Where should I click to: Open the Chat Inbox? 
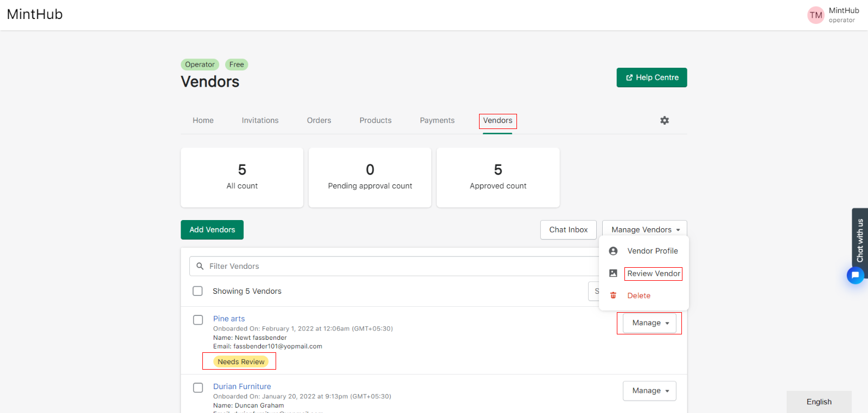[569, 230]
